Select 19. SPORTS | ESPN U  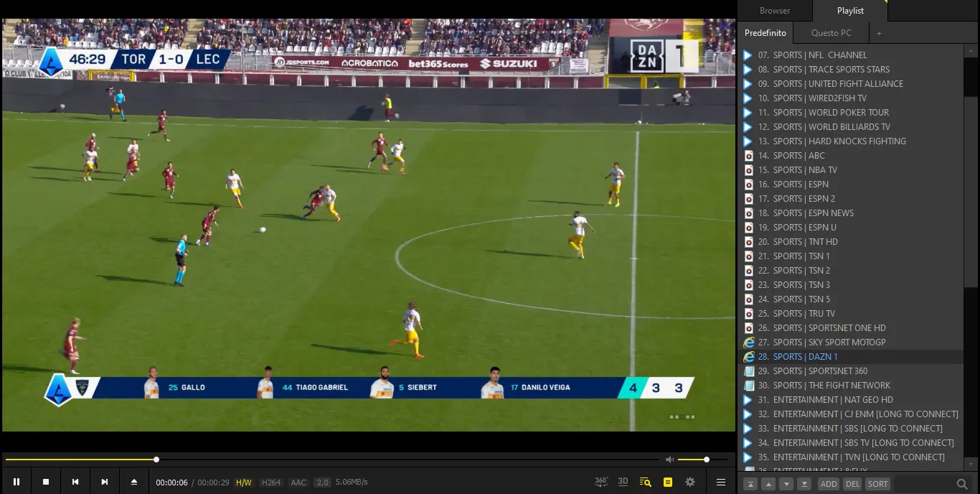850,228
